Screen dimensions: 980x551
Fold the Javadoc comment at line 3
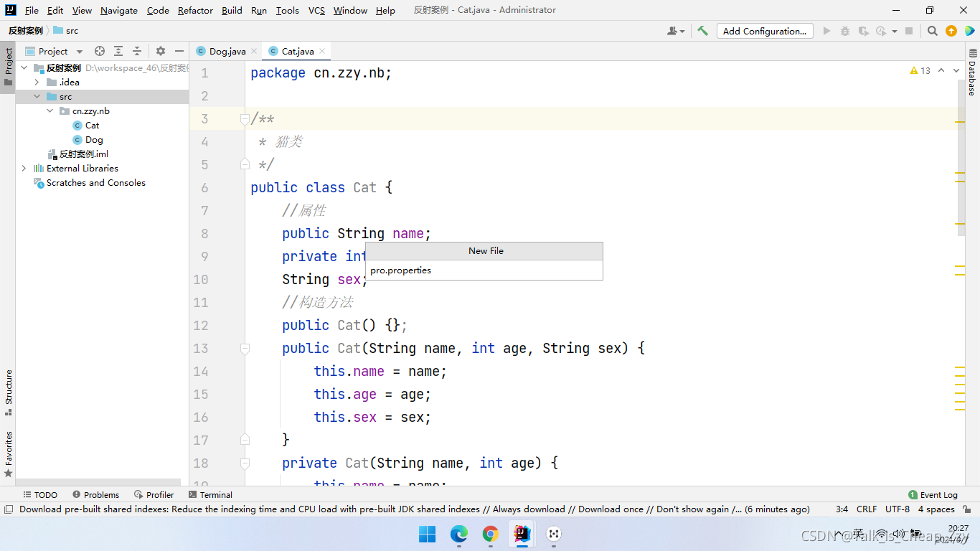pos(245,118)
